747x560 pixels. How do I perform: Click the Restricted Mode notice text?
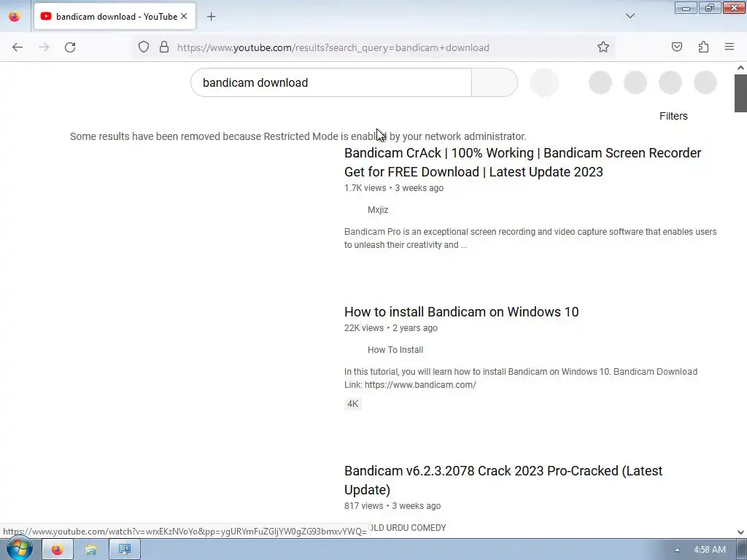[298, 136]
